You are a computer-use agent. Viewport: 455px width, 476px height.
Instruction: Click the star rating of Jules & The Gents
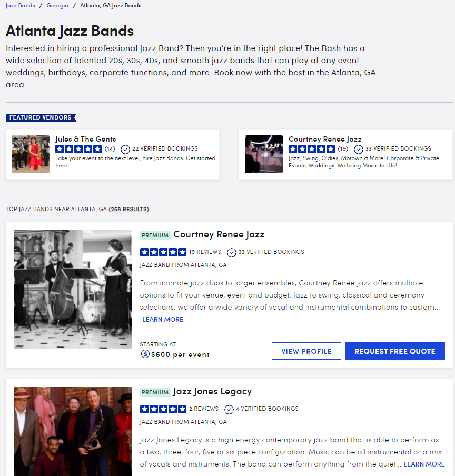point(78,149)
